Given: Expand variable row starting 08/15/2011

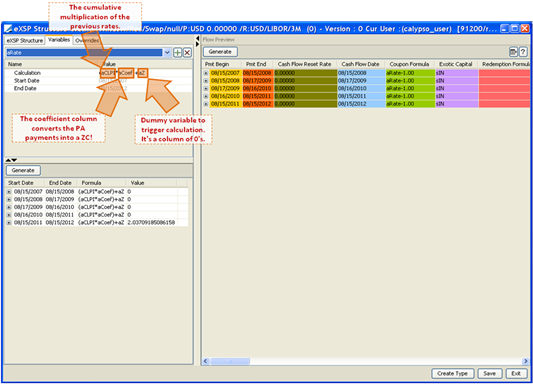Looking at the screenshot, I should [9, 223].
